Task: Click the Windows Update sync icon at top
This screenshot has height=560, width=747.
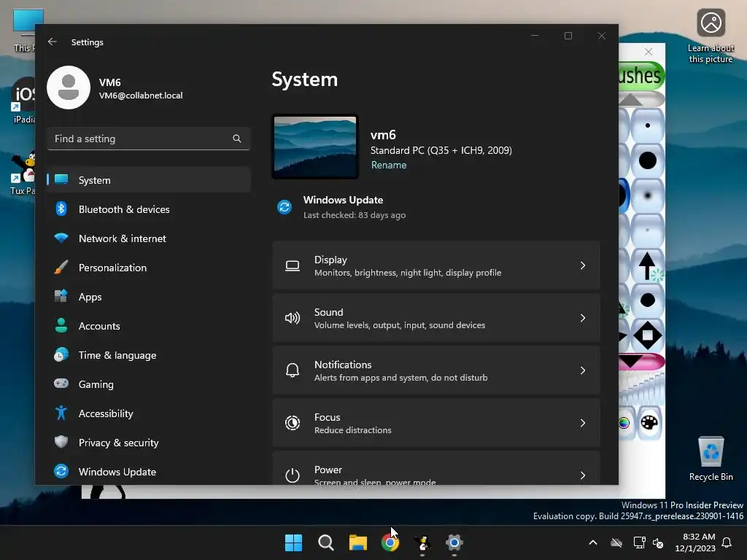Action: pyautogui.click(x=285, y=207)
